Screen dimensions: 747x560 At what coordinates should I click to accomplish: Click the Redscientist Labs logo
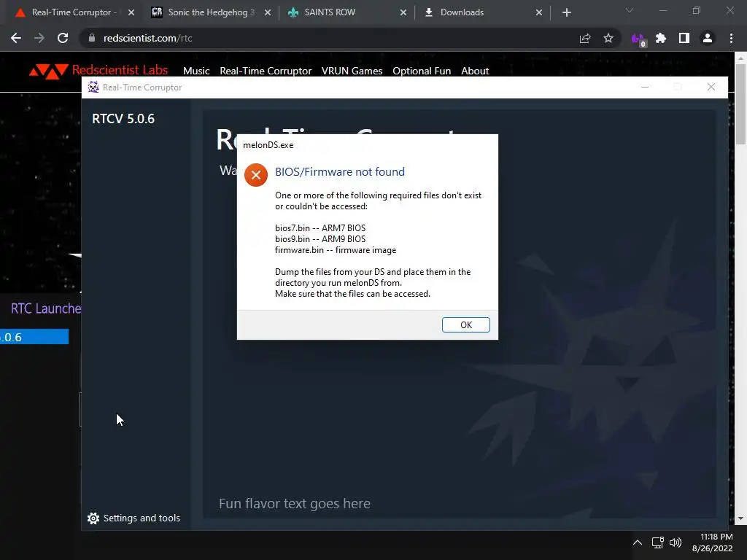click(98, 71)
